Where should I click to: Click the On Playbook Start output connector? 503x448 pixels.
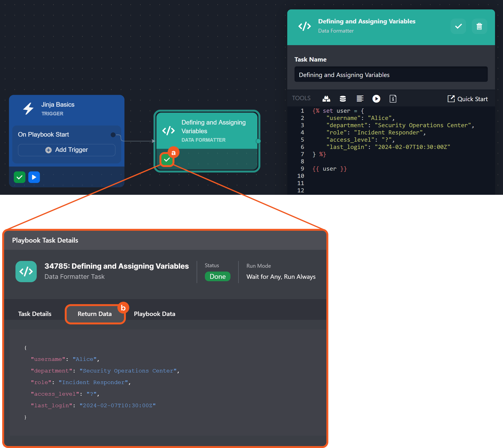tap(113, 135)
